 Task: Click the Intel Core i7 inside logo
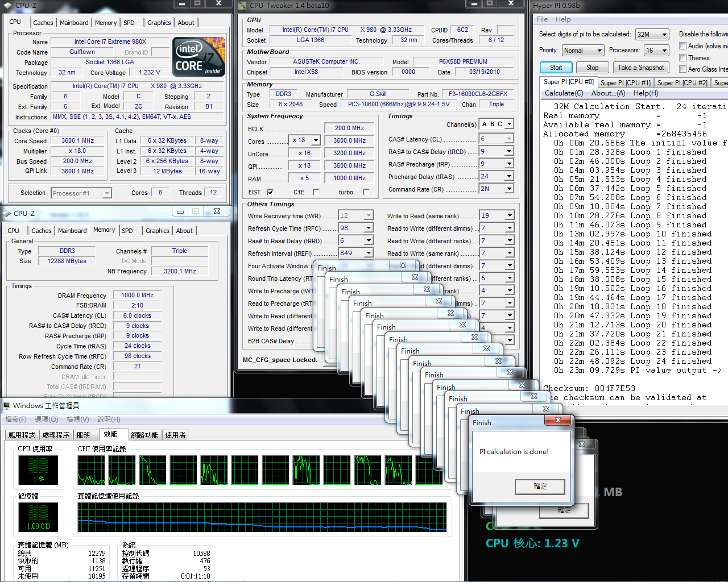198,57
